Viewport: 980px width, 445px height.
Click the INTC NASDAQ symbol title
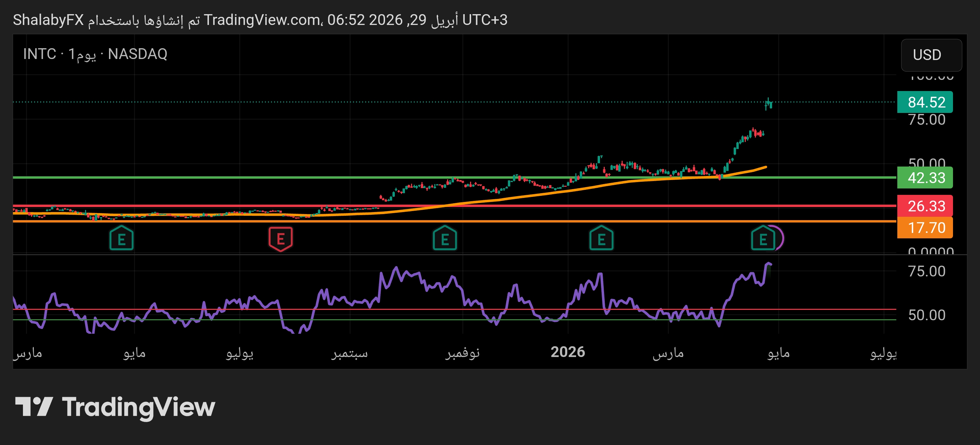click(x=95, y=54)
